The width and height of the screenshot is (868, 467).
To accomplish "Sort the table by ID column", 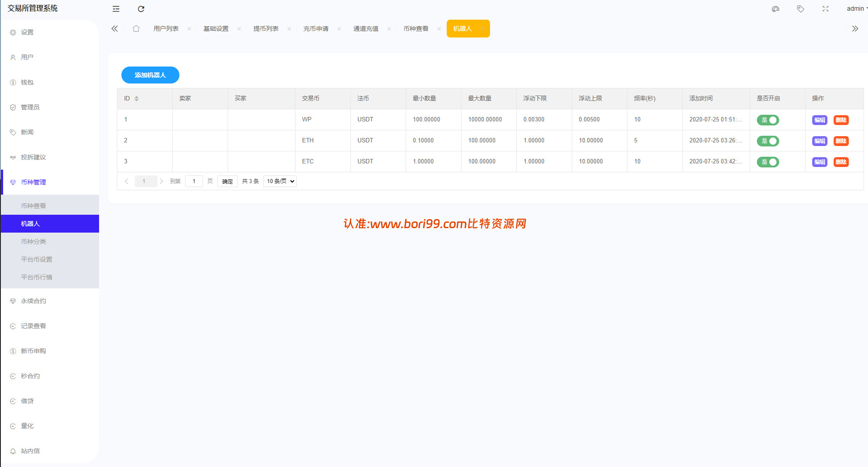I will pyautogui.click(x=137, y=99).
